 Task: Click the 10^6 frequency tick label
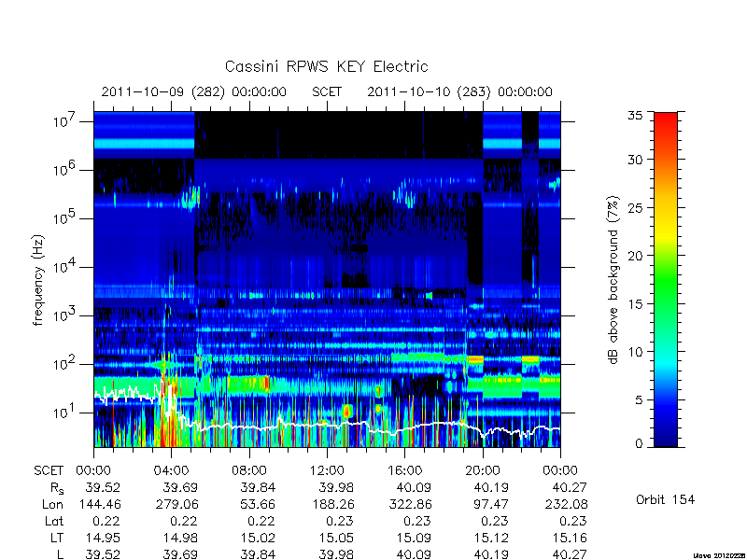[x=64, y=170]
